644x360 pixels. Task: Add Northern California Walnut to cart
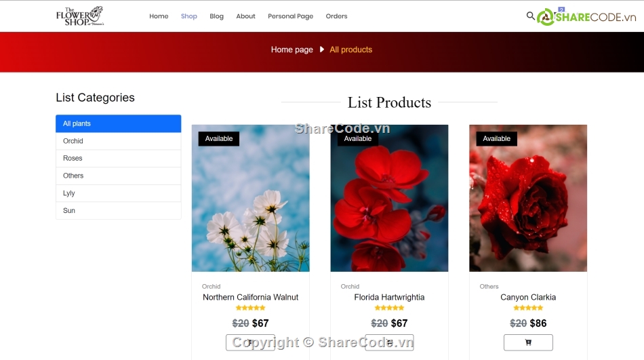point(251,342)
